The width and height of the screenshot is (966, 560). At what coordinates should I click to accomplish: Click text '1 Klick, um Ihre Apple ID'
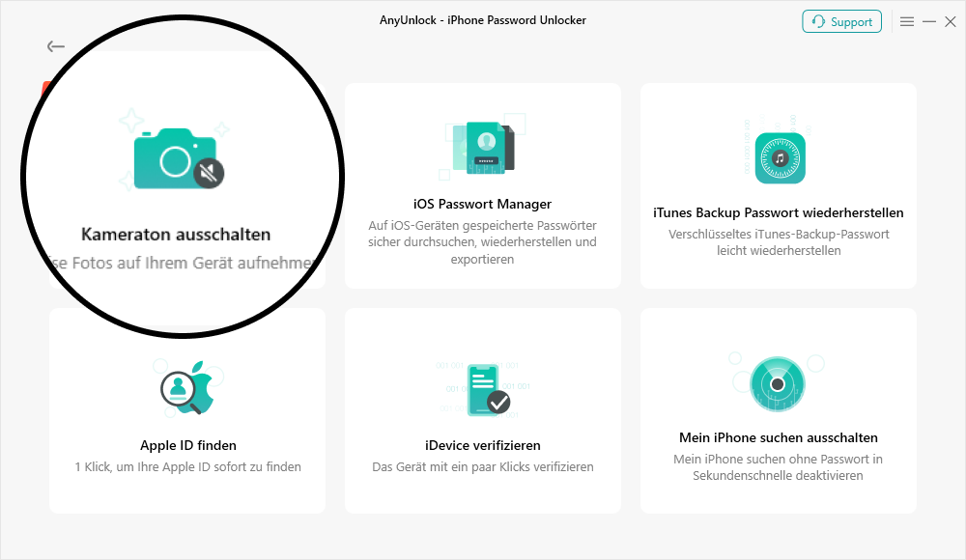coord(143,467)
